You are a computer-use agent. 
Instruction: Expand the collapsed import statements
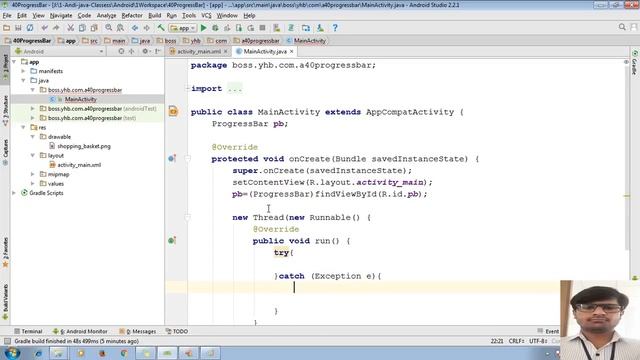pyautogui.click(x=235, y=89)
